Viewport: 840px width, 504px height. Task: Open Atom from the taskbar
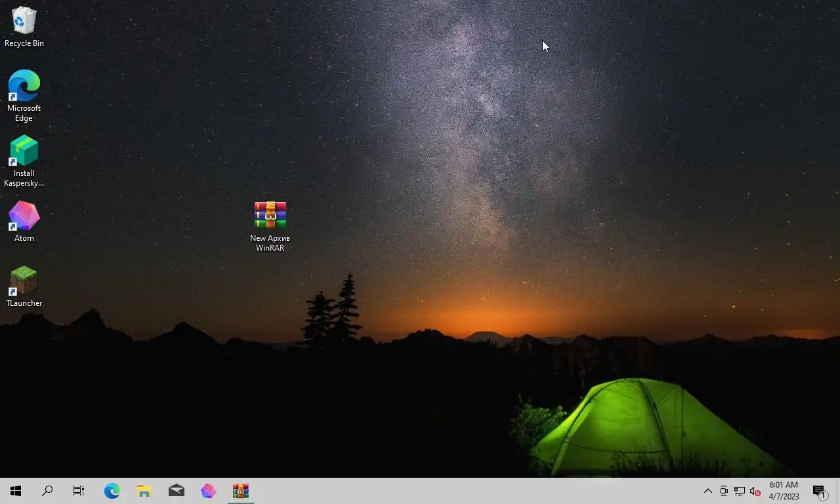point(209,491)
